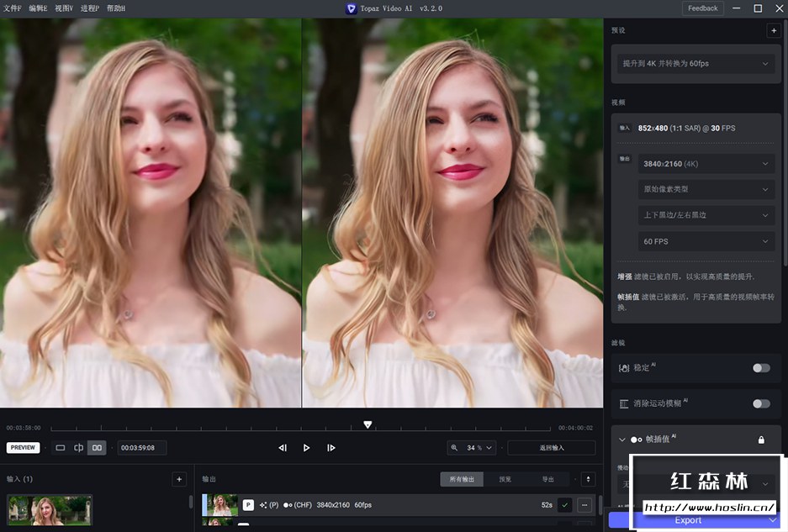Screen dimensions: 788x532
Task: Select the input video thumbnail in 输入 panel
Action: 48,509
